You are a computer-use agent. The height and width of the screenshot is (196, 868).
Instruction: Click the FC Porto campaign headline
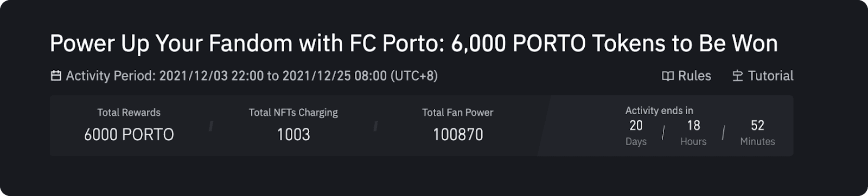click(414, 43)
